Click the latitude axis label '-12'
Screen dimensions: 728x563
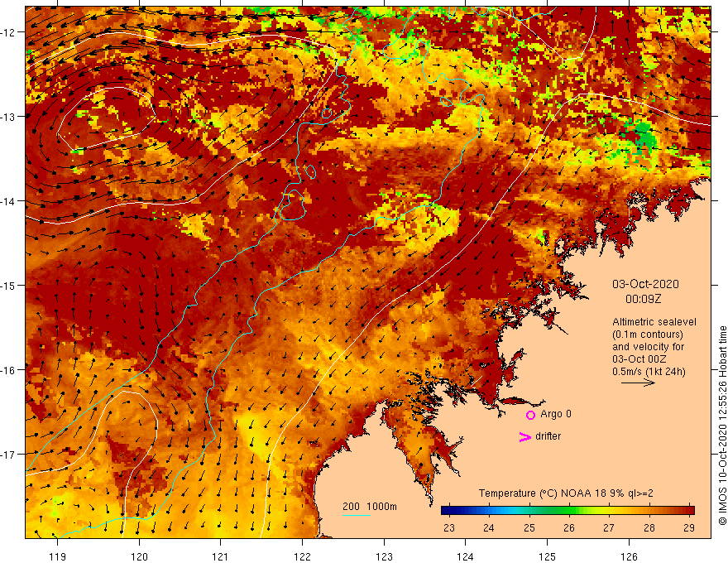(x=7, y=32)
